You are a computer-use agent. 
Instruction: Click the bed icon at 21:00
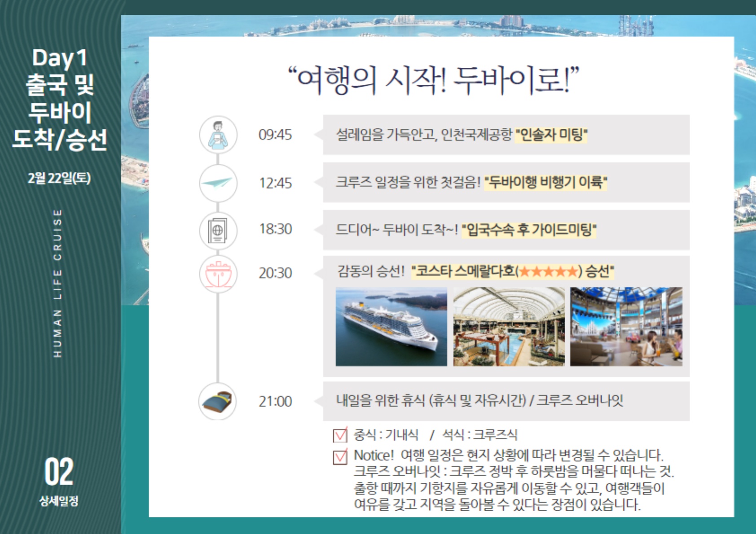click(218, 401)
